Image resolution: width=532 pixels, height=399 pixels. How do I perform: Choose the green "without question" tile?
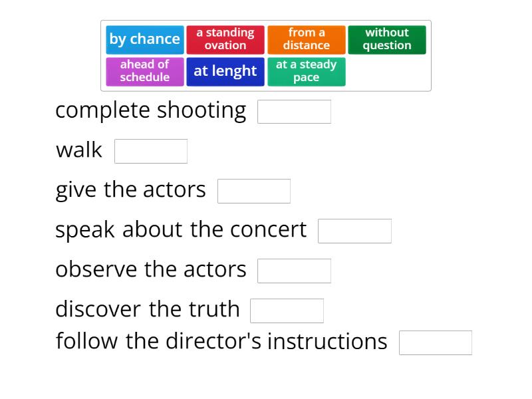(x=387, y=39)
